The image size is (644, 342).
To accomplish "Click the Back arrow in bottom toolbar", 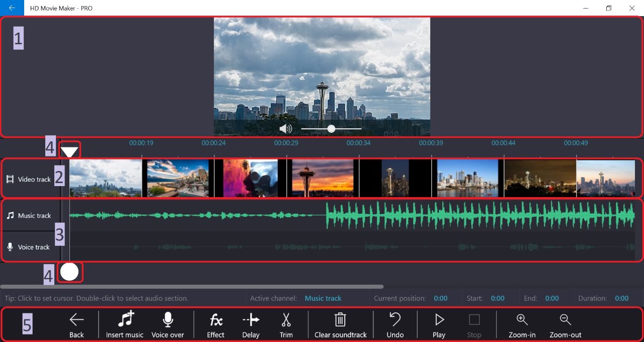I will [76, 320].
